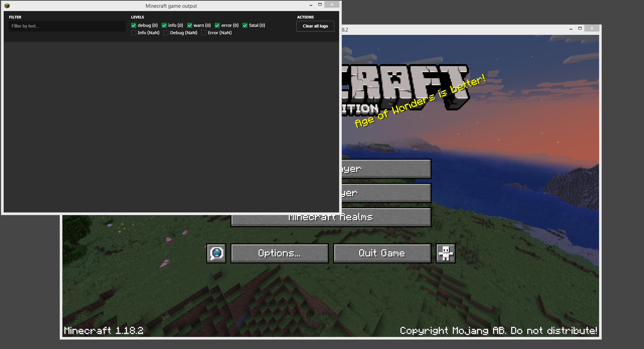
Task: Click the yellow 'Age of Wonders is better!' splash text
Action: click(420, 101)
